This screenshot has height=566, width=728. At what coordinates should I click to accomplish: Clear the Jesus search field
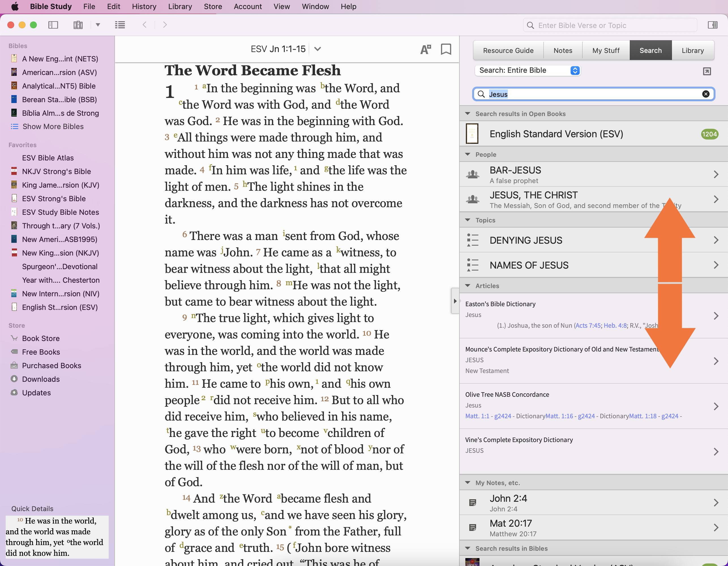(706, 94)
